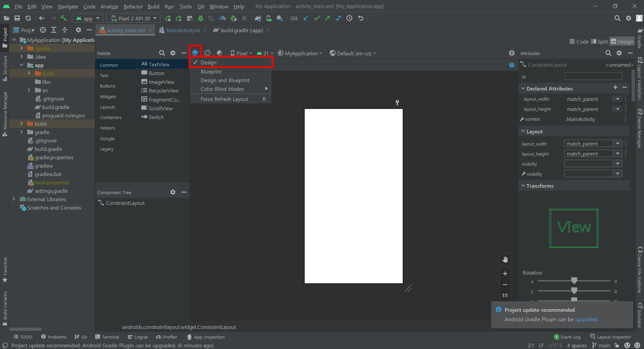The height and width of the screenshot is (349, 644).
Task: Open the Problems tool window
Action: click(x=54, y=337)
